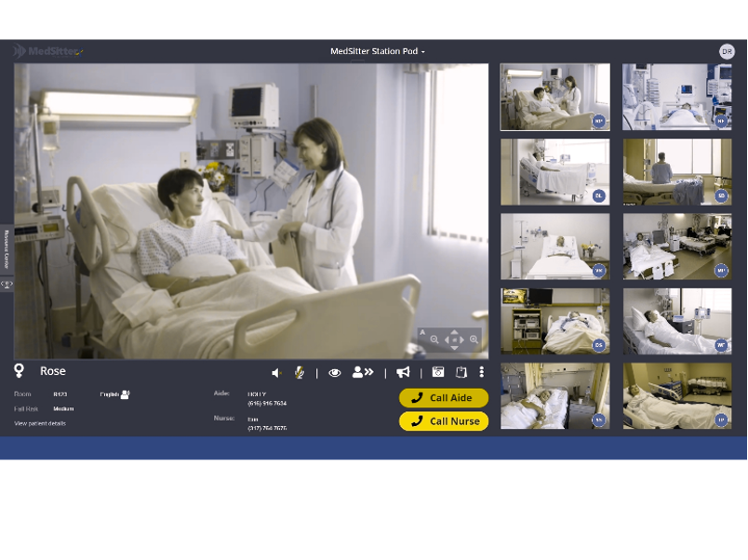
Task: Click the transfer patient person icon
Action: [362, 372]
